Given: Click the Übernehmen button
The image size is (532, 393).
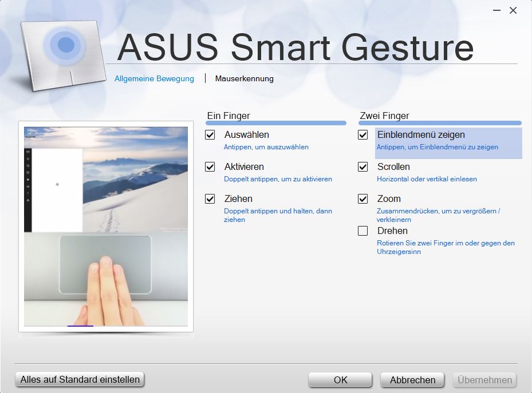Looking at the screenshot, I should 485,380.
